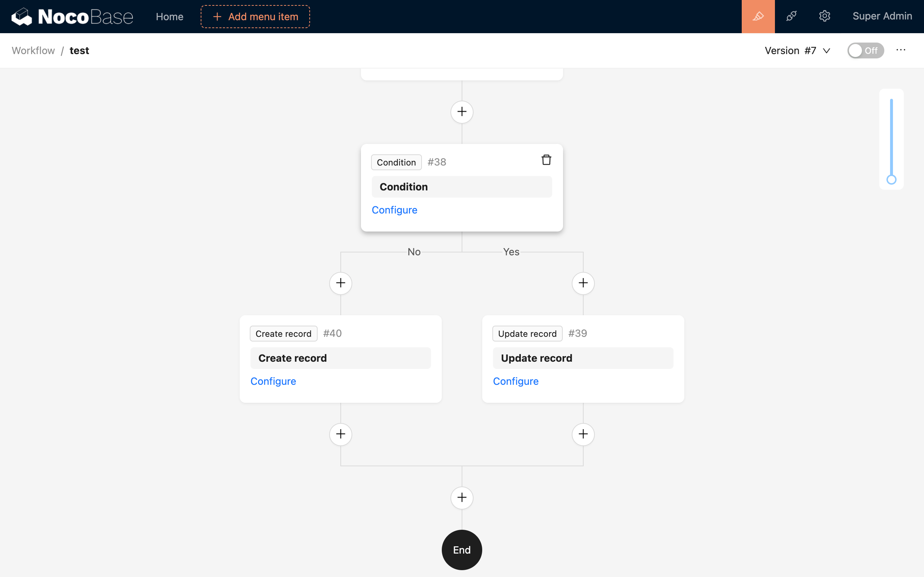Open the three-dots more actions menu
This screenshot has width=924, height=577.
[901, 50]
